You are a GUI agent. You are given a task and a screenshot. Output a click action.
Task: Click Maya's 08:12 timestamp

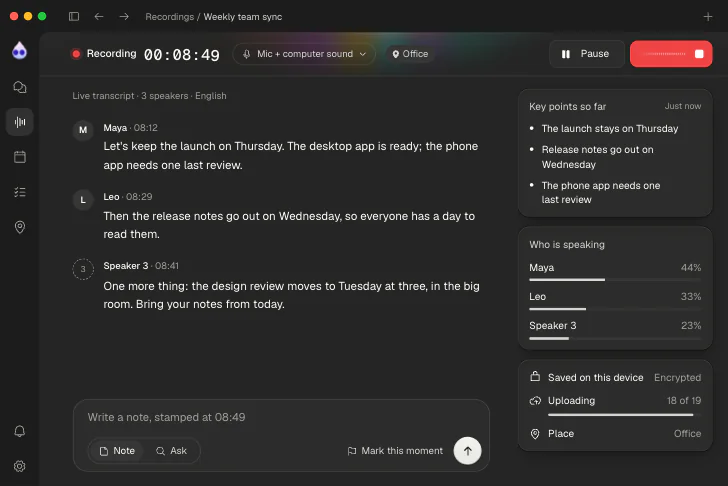pos(146,128)
